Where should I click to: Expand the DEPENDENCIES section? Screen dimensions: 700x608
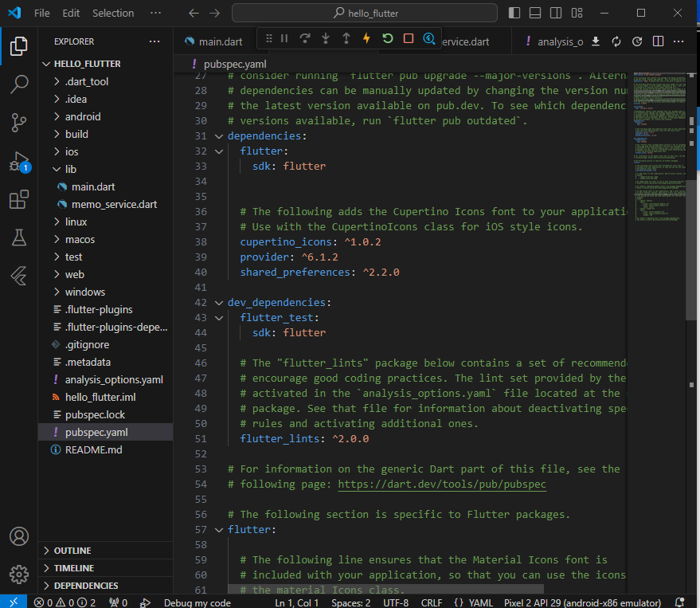point(105,585)
